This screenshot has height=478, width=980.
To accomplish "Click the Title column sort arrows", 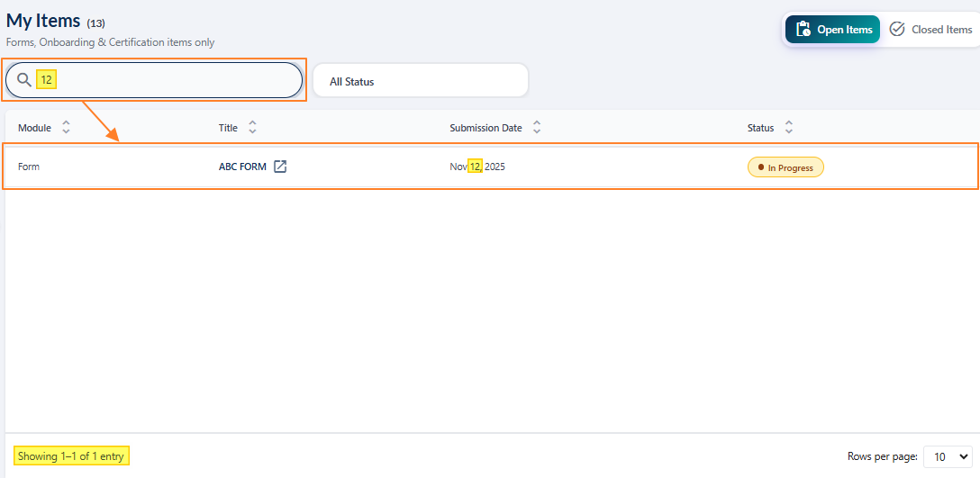I will click(252, 128).
